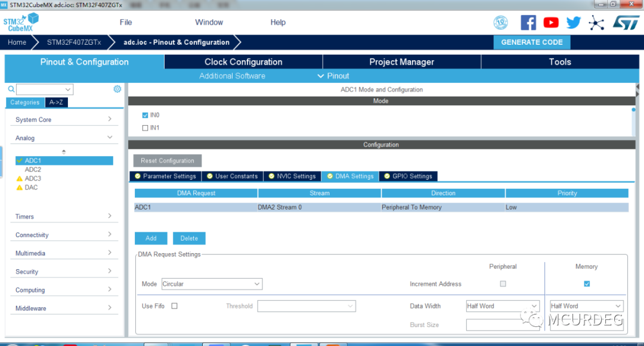Open the NVIC Settings tab

[292, 176]
